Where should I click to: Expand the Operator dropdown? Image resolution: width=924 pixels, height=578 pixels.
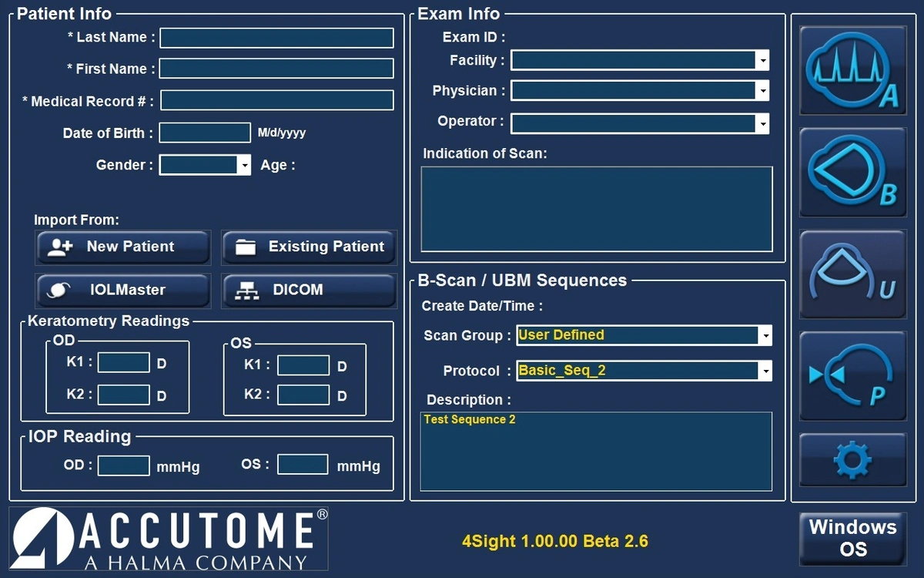pos(762,123)
